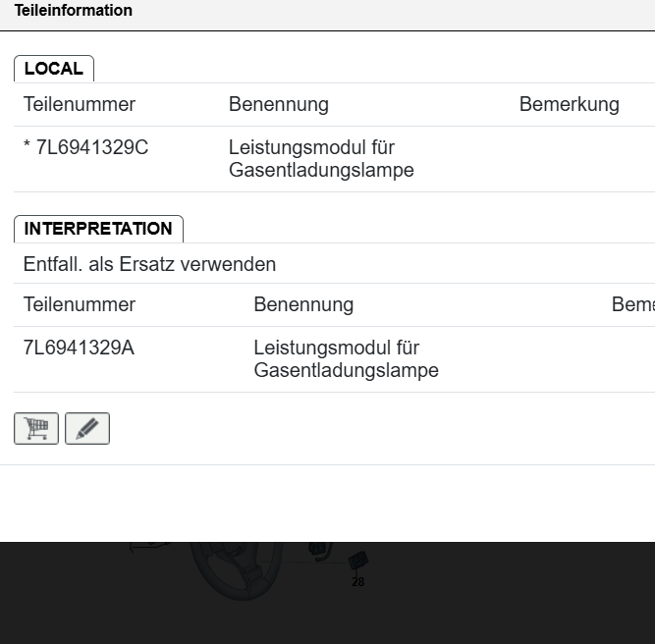655x644 pixels.
Task: Click the 'Entfall. als Ersatz verwenden' note
Action: (149, 264)
